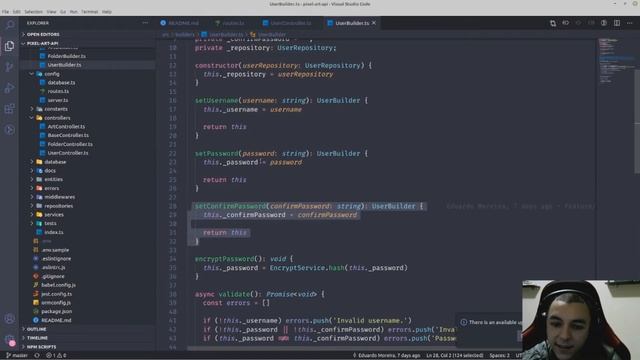Open .gitignore file
This screenshot has height=360, width=640.
pyautogui.click(x=53, y=276)
